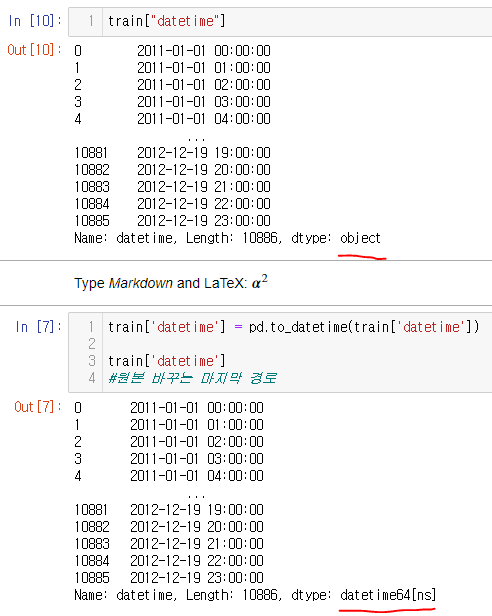Click row 10881 in the Out[10] output

pos(173,153)
